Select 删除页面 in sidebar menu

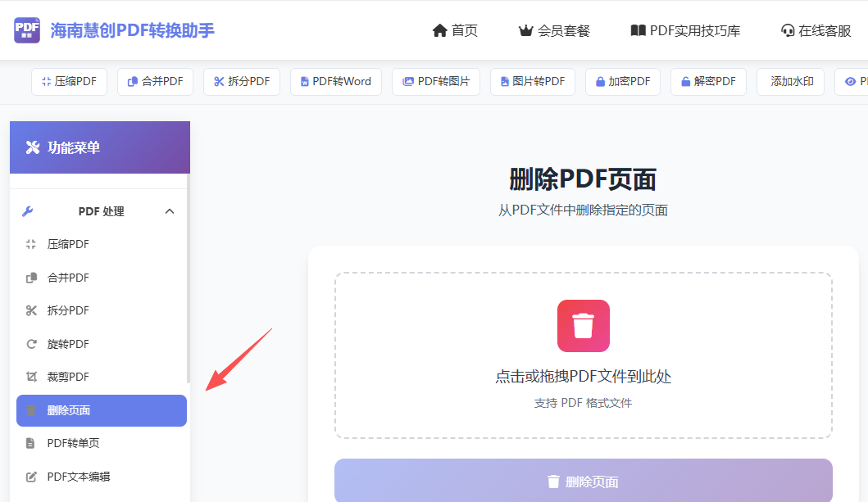coord(102,410)
